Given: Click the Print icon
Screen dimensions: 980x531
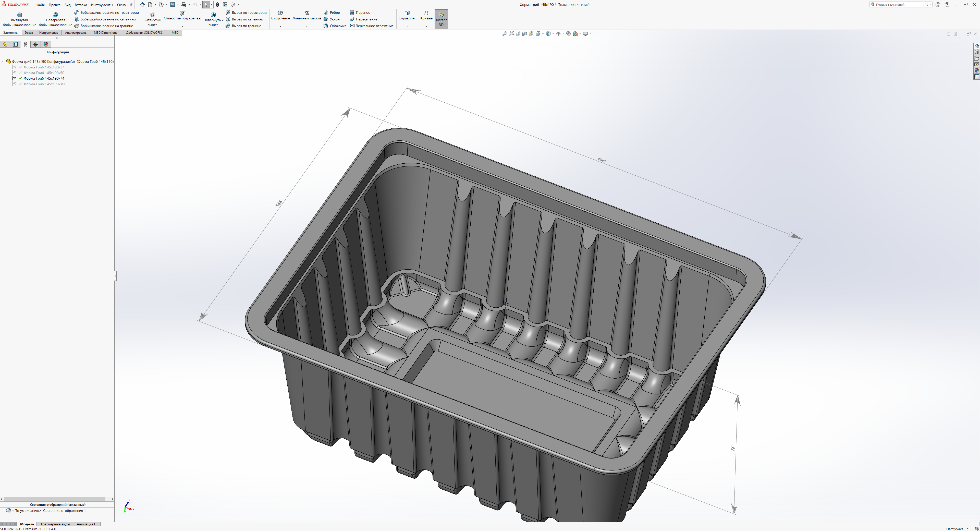Looking at the screenshot, I should (184, 5).
